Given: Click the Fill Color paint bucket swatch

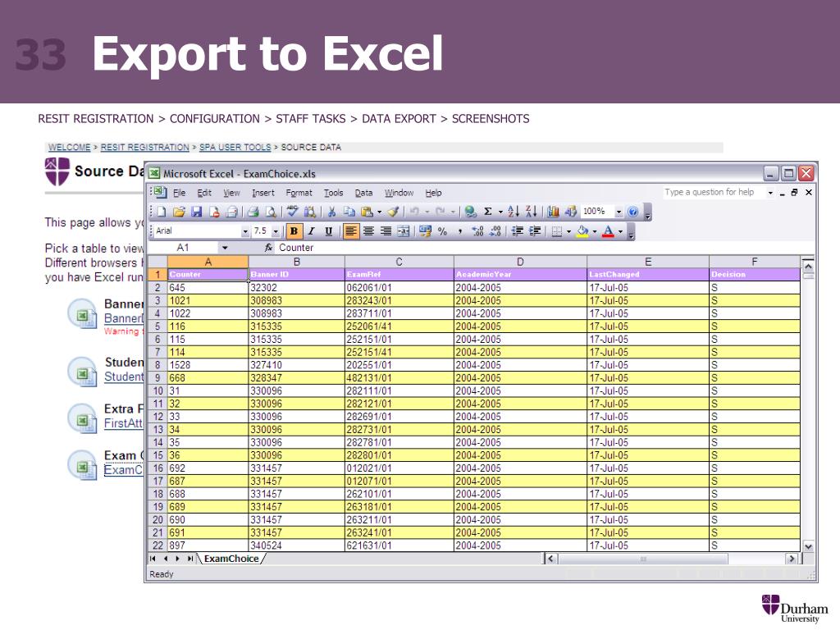Looking at the screenshot, I should [x=582, y=232].
